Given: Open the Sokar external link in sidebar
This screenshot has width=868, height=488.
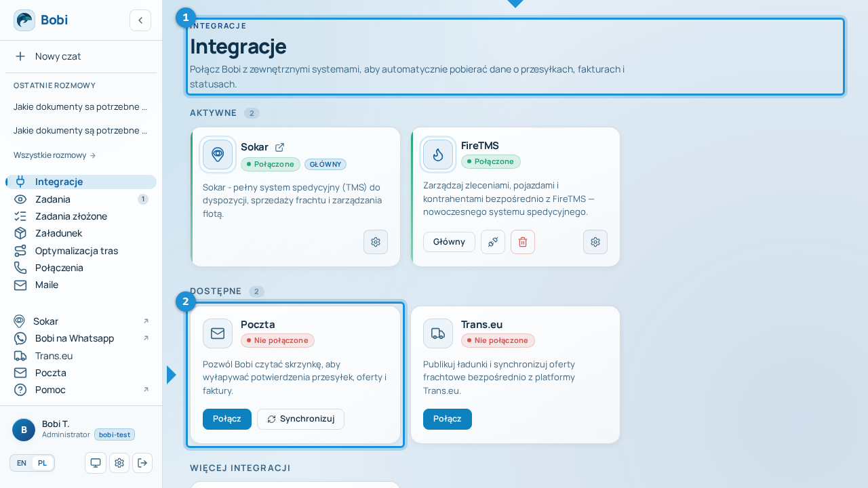Looking at the screenshot, I should point(81,321).
